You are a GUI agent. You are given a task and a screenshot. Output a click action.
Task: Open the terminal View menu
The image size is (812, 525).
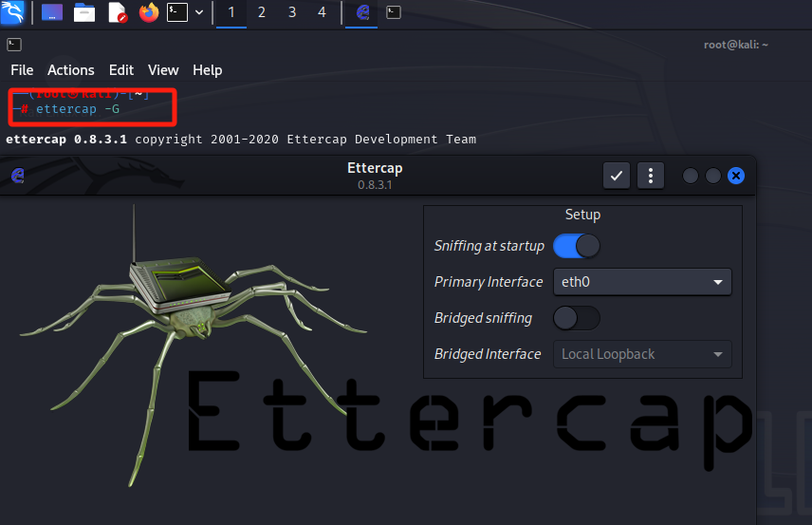coord(163,70)
